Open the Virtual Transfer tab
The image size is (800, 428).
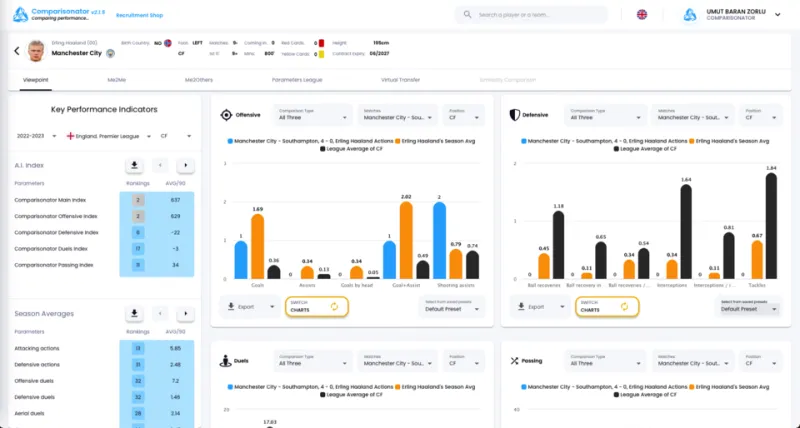click(x=401, y=80)
